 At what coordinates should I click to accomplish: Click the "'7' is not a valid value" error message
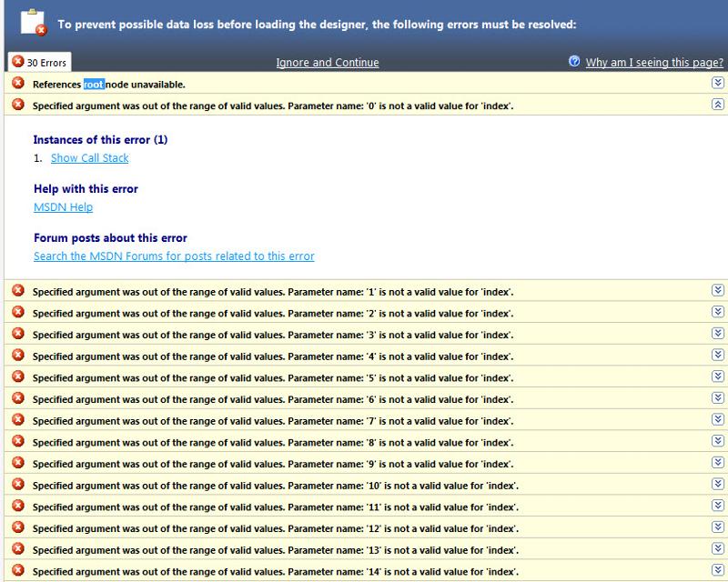tap(273, 421)
